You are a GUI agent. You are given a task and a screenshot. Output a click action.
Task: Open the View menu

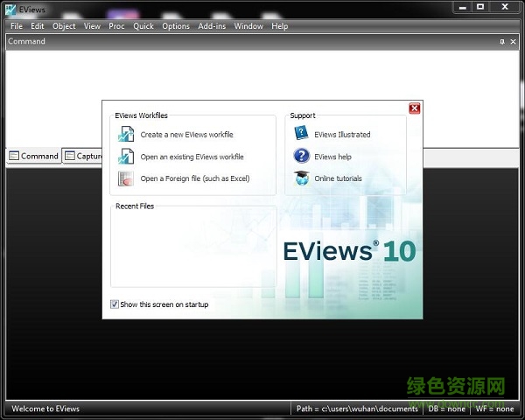pos(92,26)
